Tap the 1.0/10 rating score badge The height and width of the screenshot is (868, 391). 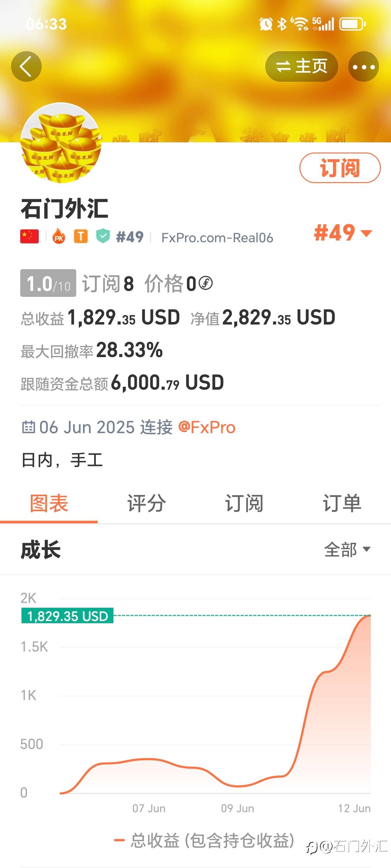48,283
